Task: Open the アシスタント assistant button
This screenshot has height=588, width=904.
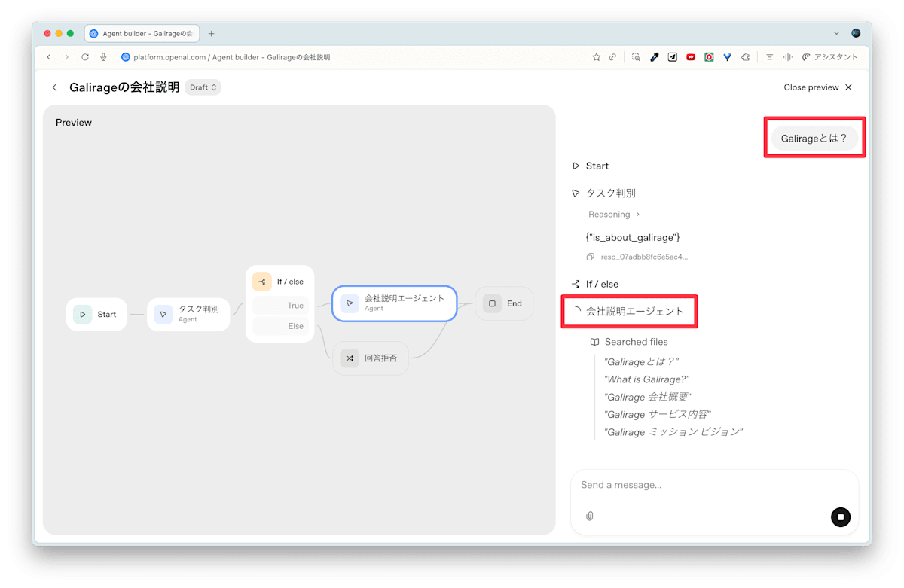Action: [830, 57]
